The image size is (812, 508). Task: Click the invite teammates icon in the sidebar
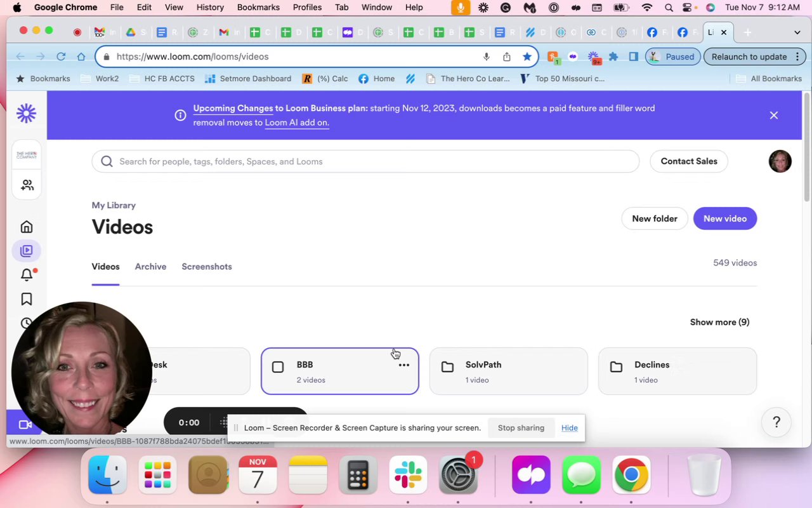click(x=27, y=185)
